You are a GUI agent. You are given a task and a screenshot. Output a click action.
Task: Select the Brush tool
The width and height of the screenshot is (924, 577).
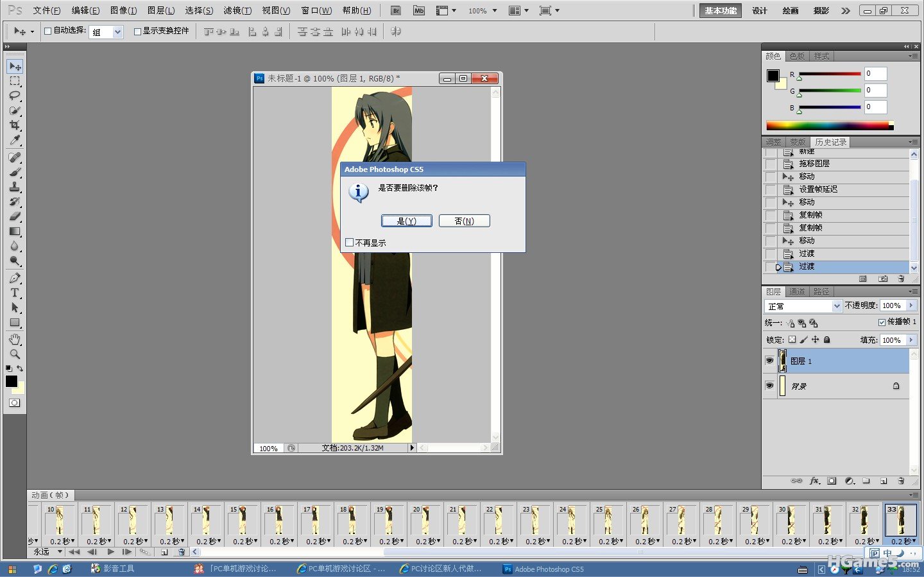click(15, 172)
